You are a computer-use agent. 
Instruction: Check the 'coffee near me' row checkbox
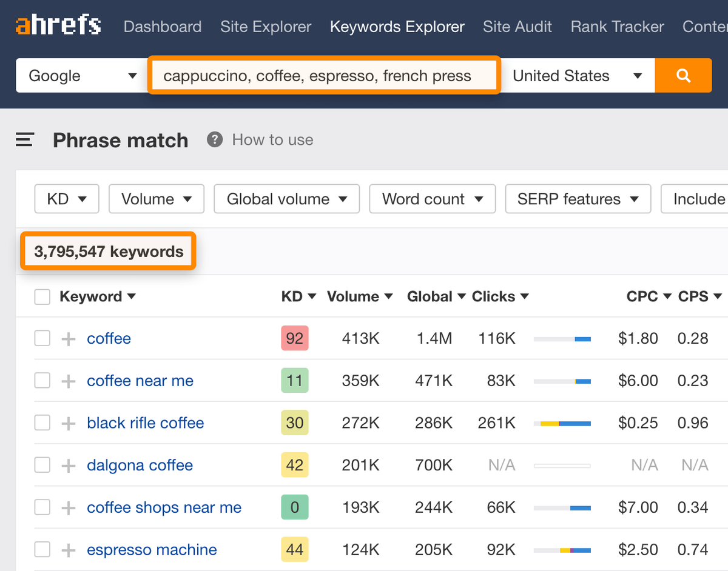point(42,381)
